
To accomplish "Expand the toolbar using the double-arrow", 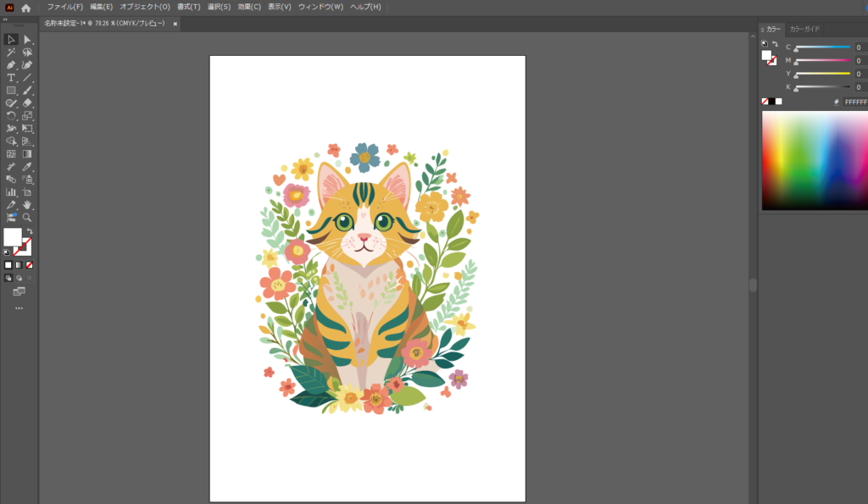I will [x=5, y=18].
